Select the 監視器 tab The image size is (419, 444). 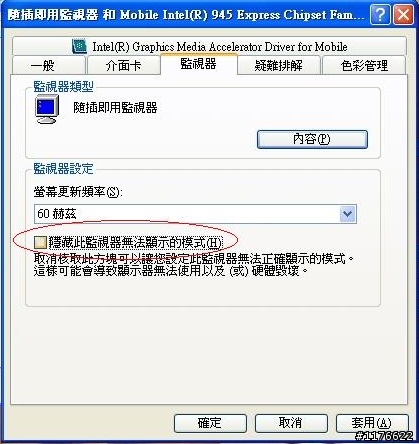(199, 64)
